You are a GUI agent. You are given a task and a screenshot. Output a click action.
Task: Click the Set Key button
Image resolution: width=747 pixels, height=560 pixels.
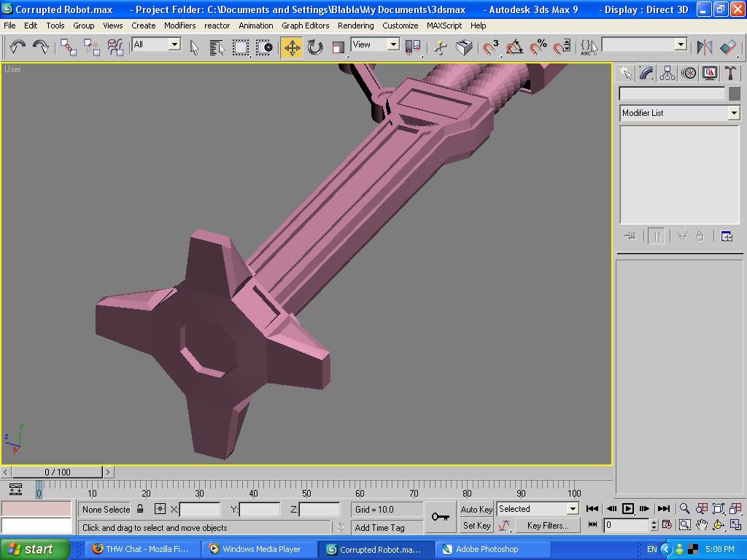(476, 525)
